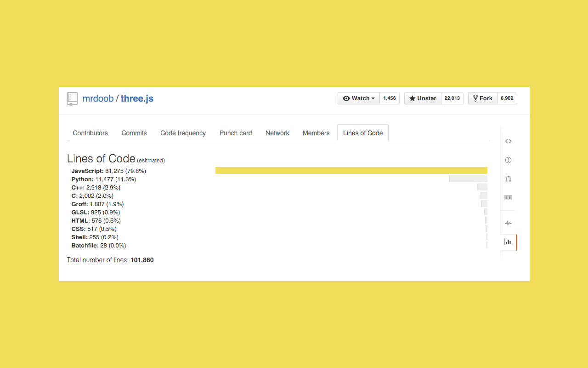Select the Punch card tab

(236, 133)
